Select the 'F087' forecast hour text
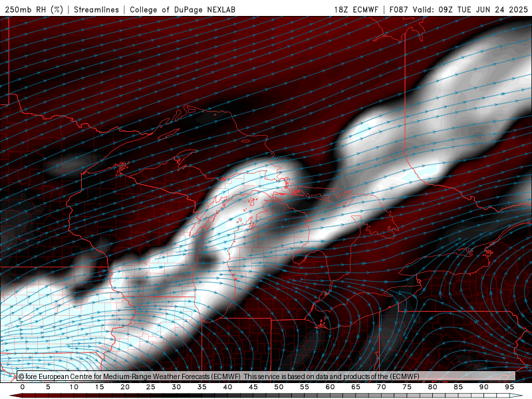The width and height of the screenshot is (532, 399). pos(400,9)
